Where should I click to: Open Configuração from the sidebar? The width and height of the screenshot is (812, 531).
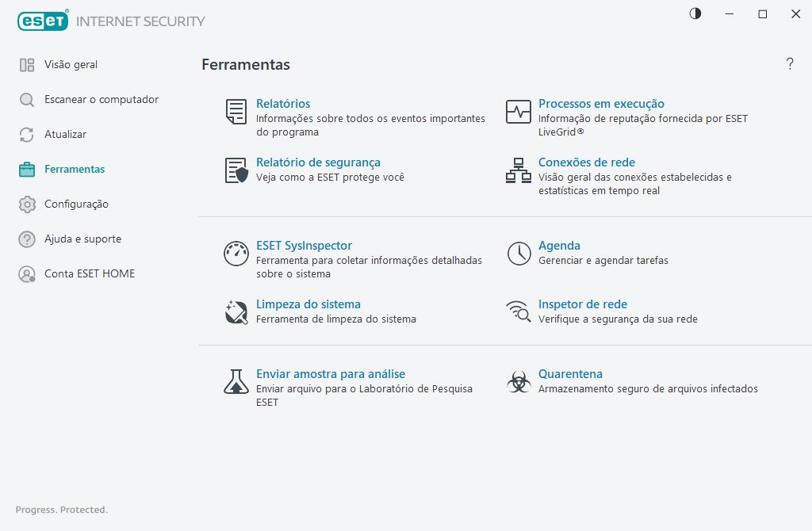[x=75, y=204]
